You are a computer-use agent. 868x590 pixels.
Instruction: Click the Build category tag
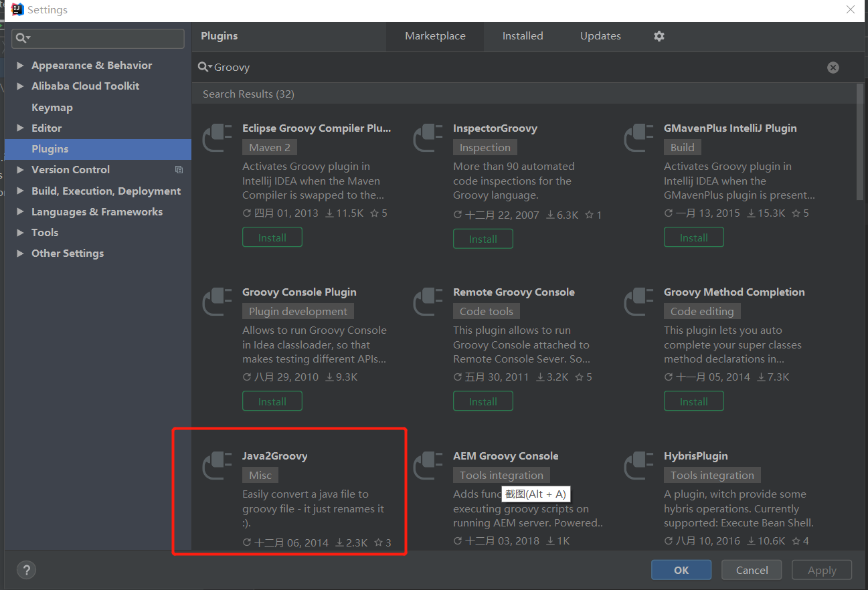[683, 147]
